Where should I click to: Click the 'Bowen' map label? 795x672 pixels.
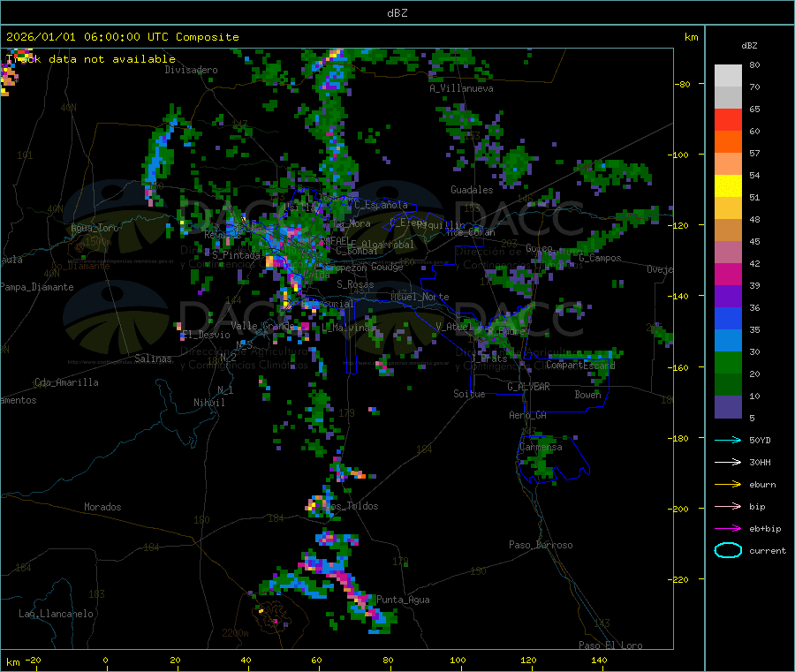587,394
